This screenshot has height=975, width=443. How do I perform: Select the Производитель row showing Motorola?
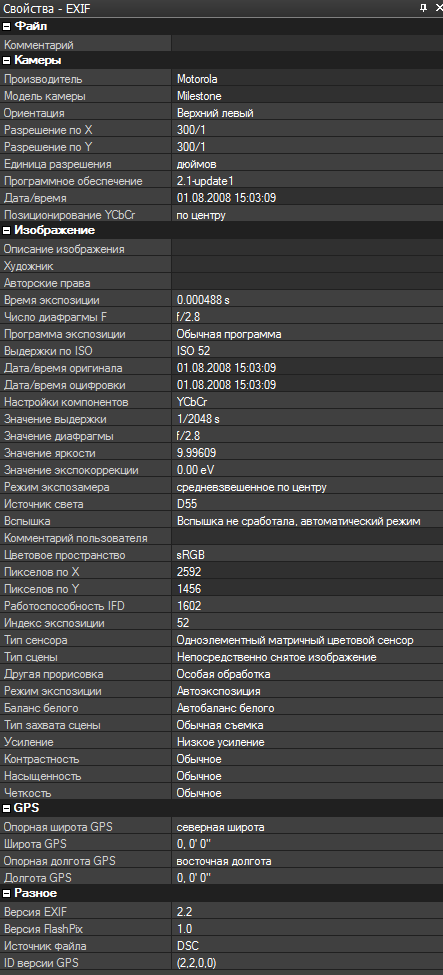pyautogui.click(x=222, y=79)
